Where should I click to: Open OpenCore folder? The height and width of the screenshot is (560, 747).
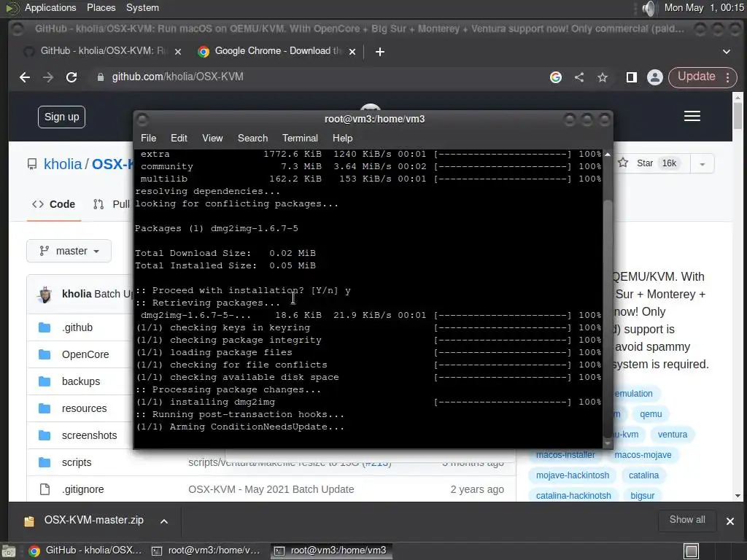click(x=85, y=354)
